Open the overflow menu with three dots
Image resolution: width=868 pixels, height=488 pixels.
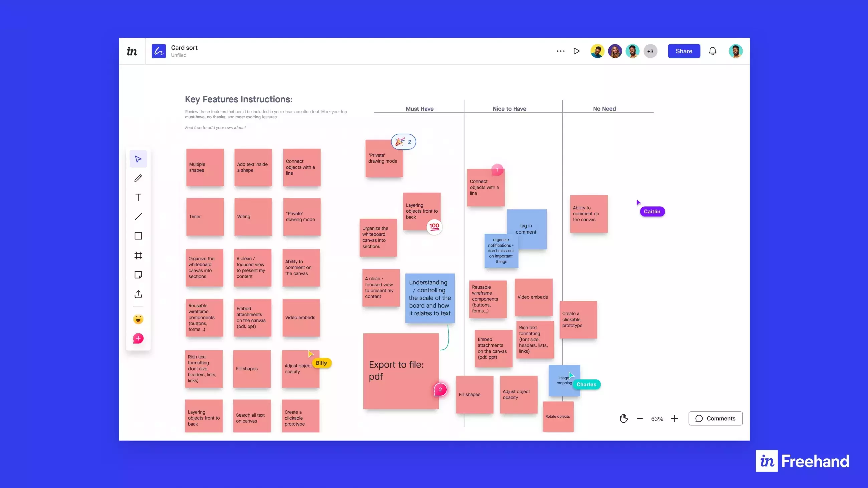560,51
